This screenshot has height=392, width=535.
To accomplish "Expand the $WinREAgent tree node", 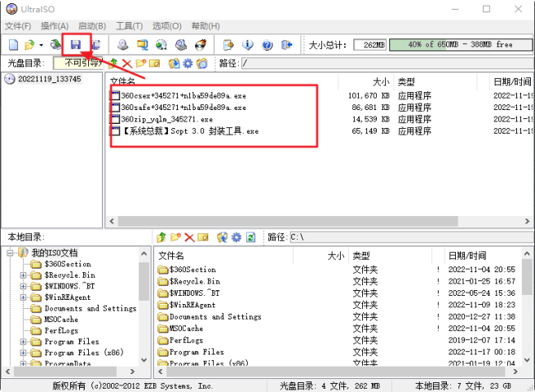I will (x=23, y=297).
